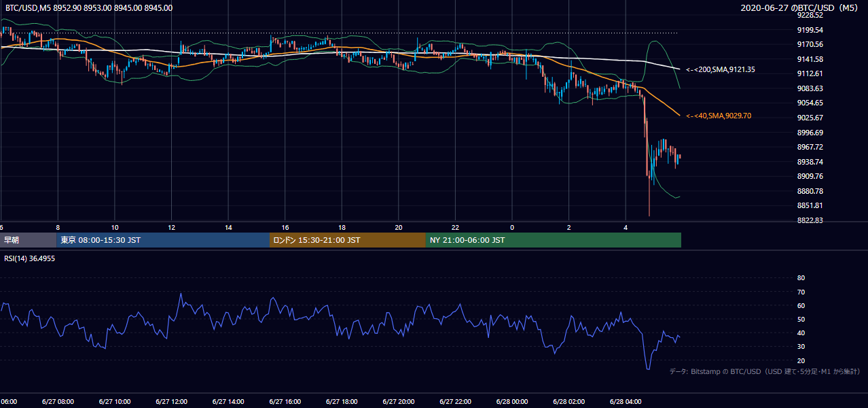Click RSI axis level 30

pyautogui.click(x=801, y=346)
